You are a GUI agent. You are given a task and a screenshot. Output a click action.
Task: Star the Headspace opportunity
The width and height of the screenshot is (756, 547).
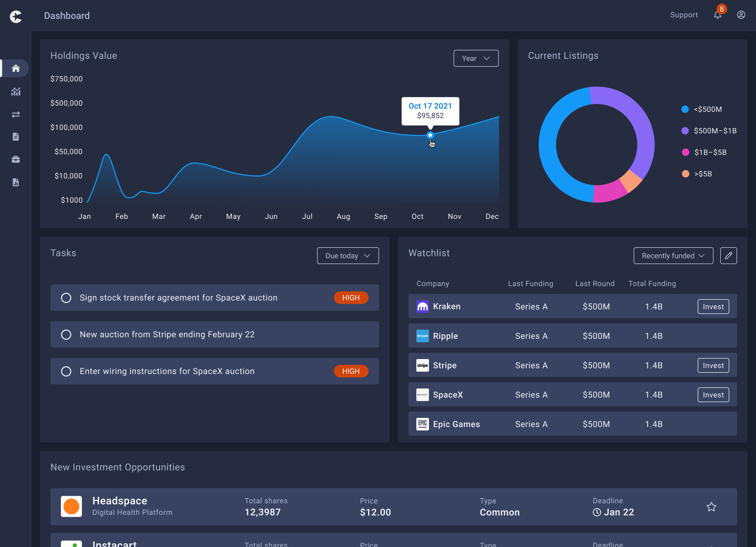click(x=711, y=507)
